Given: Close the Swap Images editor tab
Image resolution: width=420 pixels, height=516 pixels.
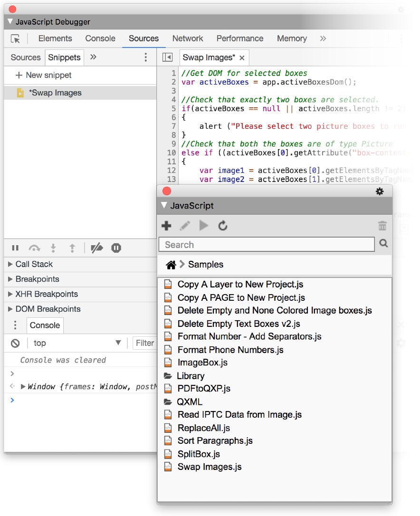Looking at the screenshot, I should coord(242,58).
